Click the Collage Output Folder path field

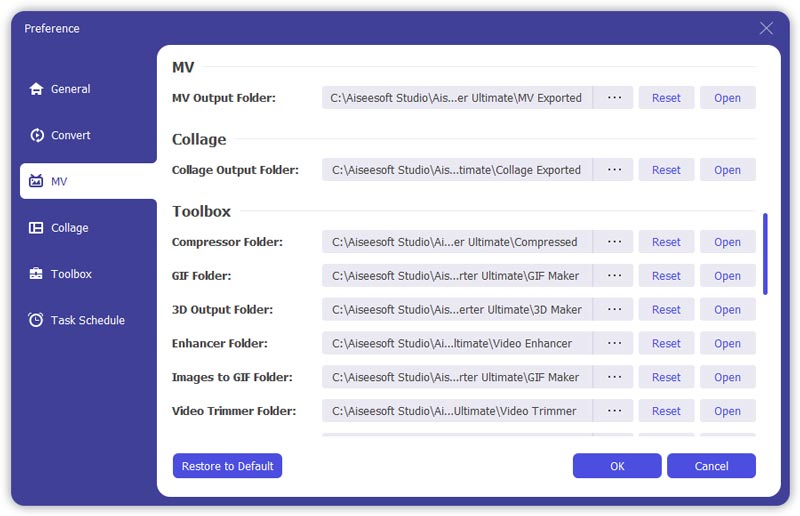(x=457, y=169)
